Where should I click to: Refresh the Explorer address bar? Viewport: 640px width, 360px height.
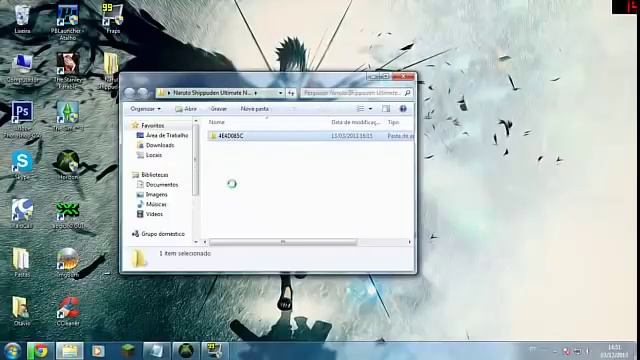click(x=291, y=93)
